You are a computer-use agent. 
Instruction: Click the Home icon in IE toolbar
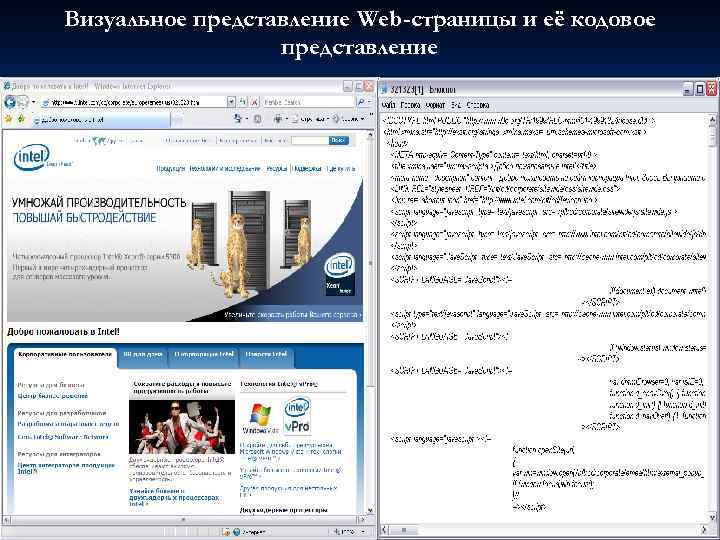[x=237, y=119]
